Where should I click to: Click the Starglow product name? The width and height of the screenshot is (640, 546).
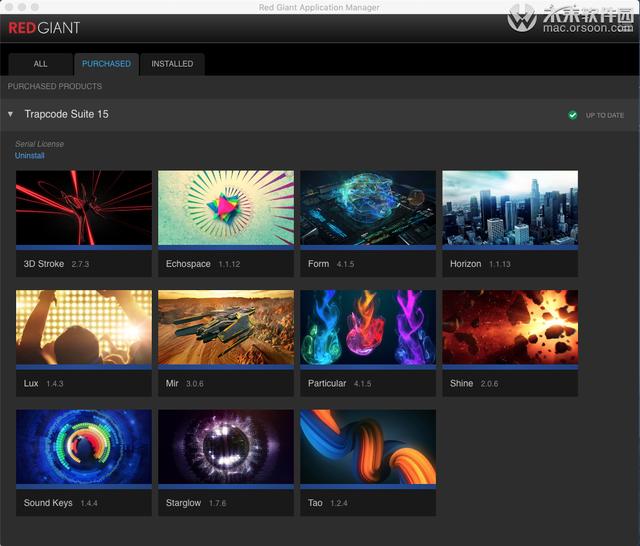(x=183, y=503)
